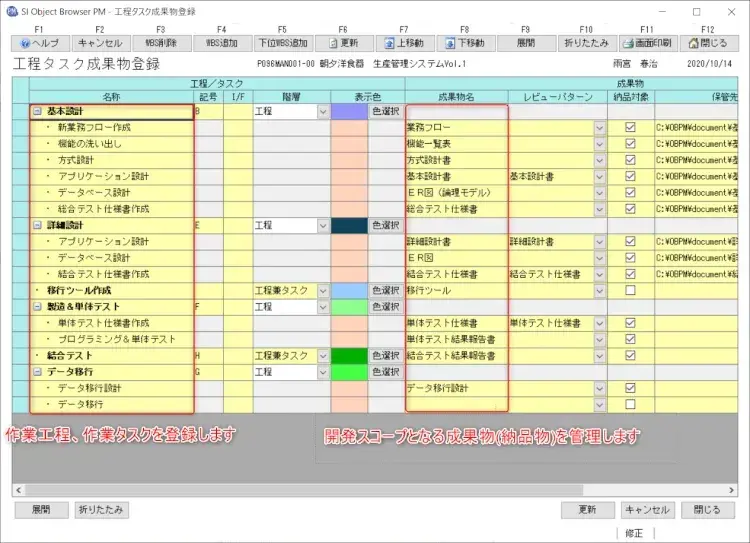The width and height of the screenshot is (750, 543).
Task: Collapse the データ移行 tree node
Action: click(x=37, y=372)
